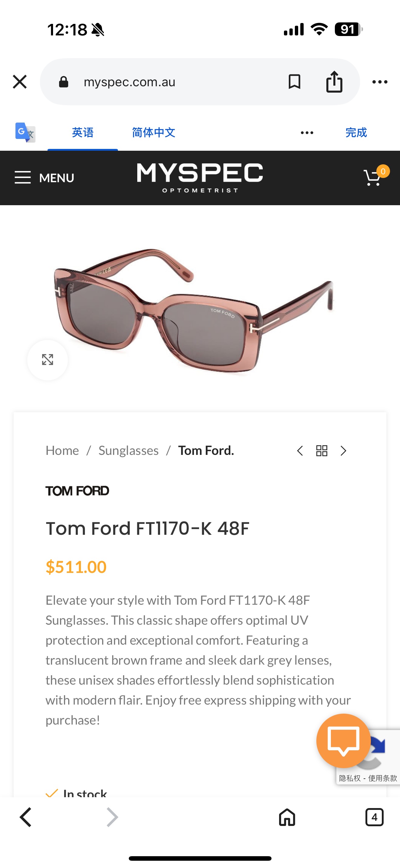Open the shopping cart
The image size is (400, 868).
tap(374, 177)
